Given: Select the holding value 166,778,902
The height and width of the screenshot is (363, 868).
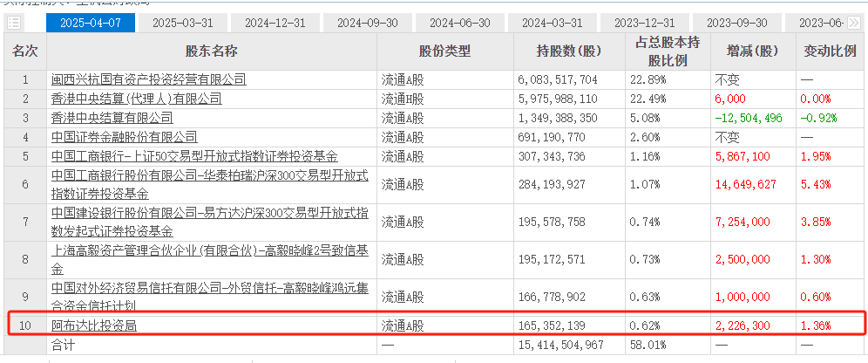Looking at the screenshot, I should (x=552, y=298).
